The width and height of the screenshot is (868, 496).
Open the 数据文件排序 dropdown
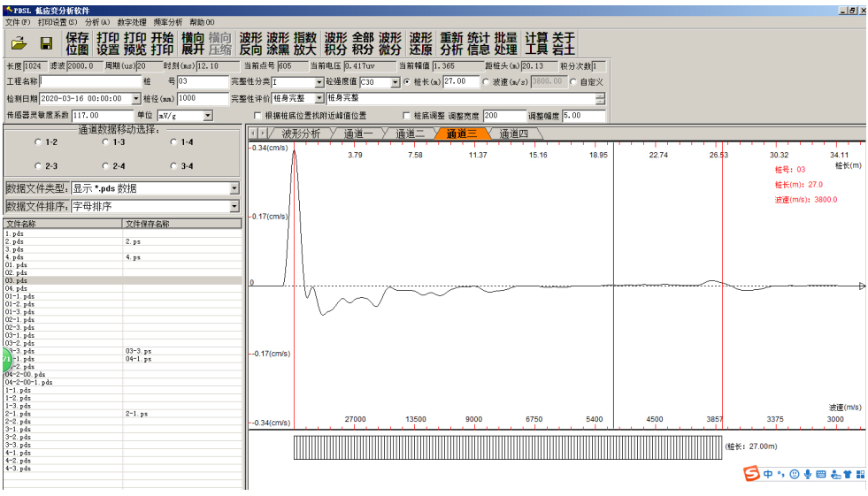pyautogui.click(x=234, y=206)
